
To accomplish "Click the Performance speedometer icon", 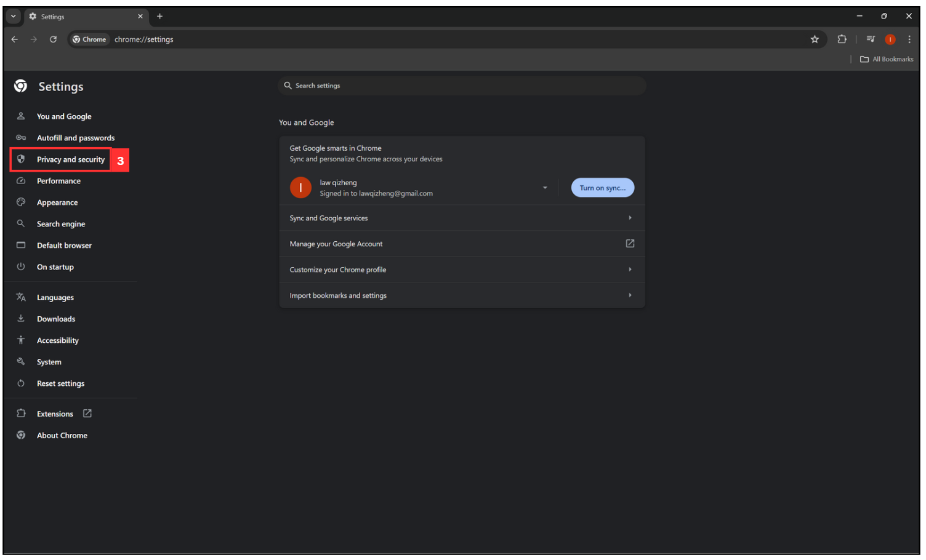I will (21, 180).
